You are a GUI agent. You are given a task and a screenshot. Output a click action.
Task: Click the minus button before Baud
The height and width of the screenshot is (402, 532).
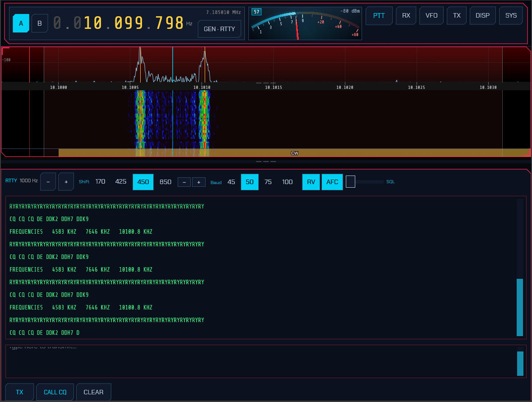click(x=184, y=182)
